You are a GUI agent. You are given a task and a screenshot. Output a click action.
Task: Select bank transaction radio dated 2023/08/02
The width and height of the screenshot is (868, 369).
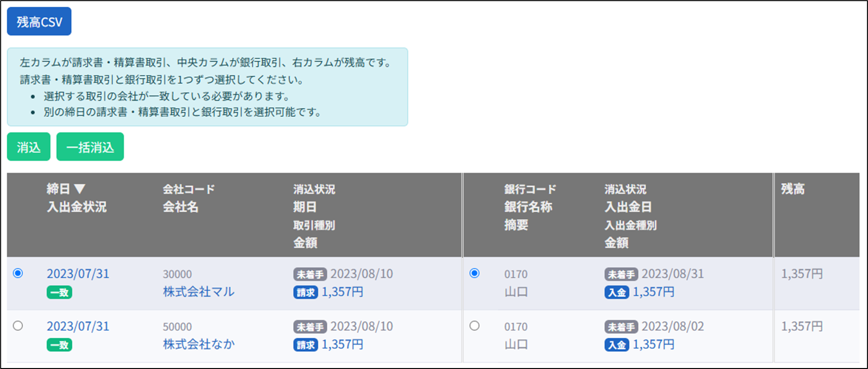tap(474, 326)
